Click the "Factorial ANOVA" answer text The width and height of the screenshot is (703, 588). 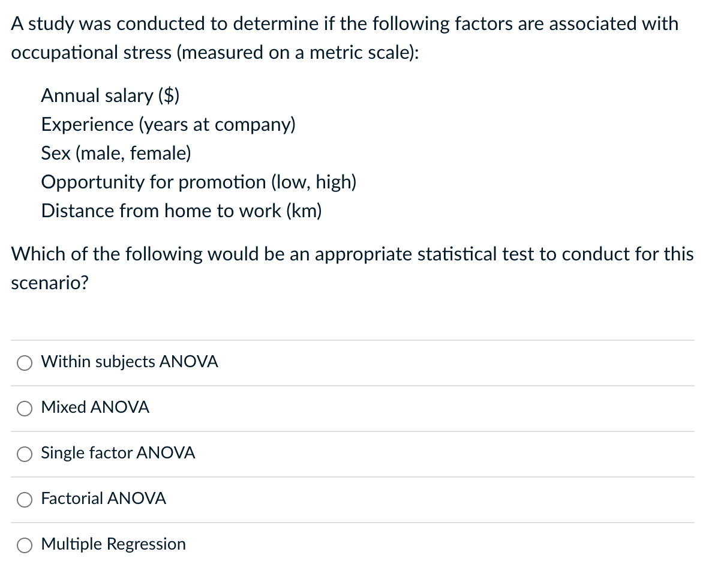click(104, 499)
